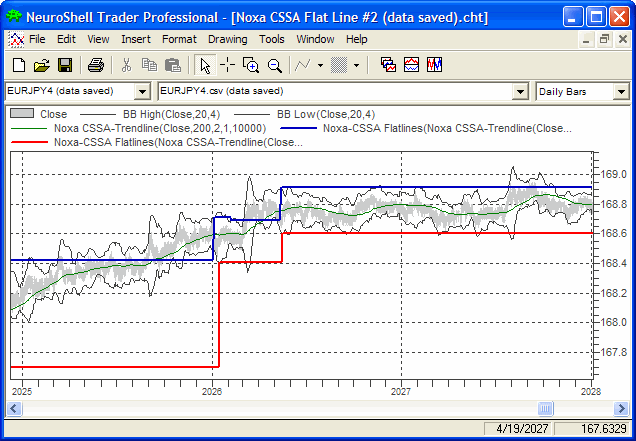Click the prediction wizard chart icon

pos(434,65)
